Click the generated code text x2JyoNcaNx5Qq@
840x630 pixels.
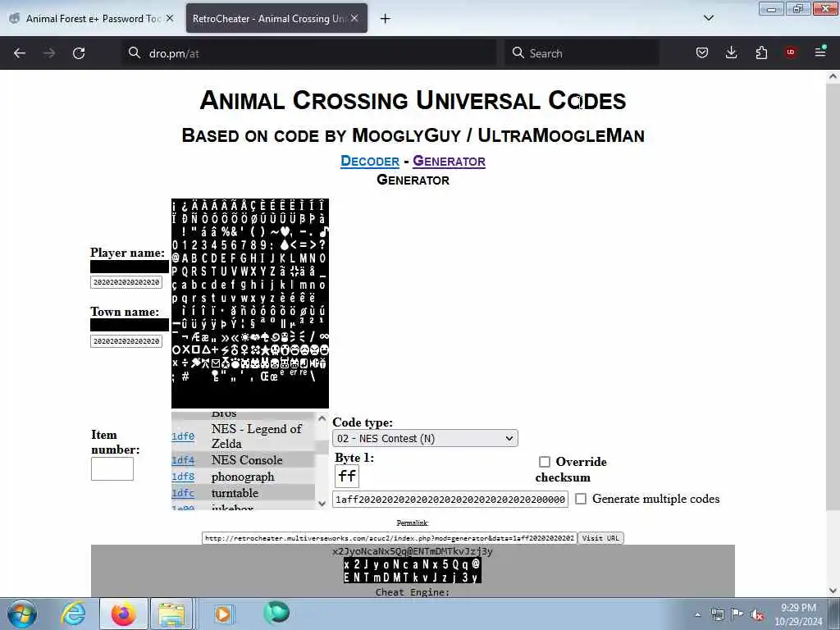[412, 551]
